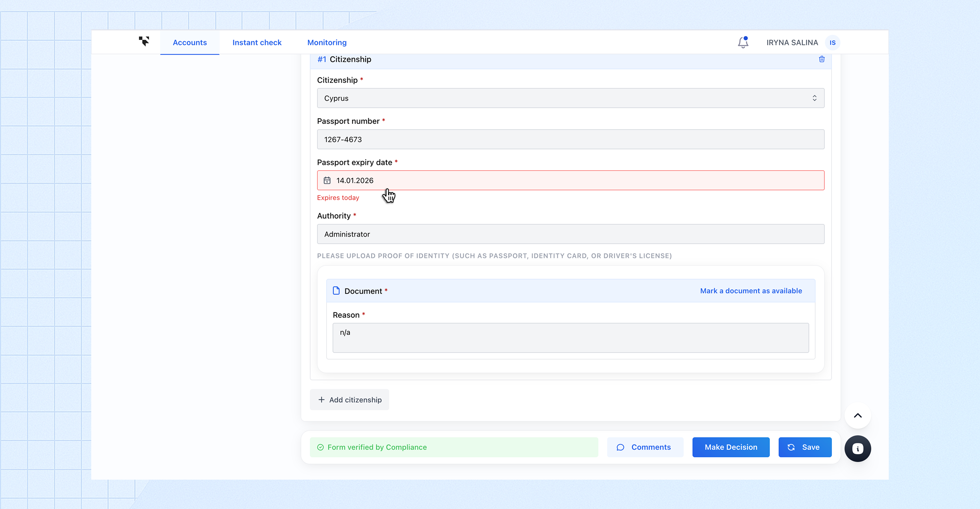This screenshot has height=509, width=980.
Task: Open notifications bell
Action: [743, 42]
